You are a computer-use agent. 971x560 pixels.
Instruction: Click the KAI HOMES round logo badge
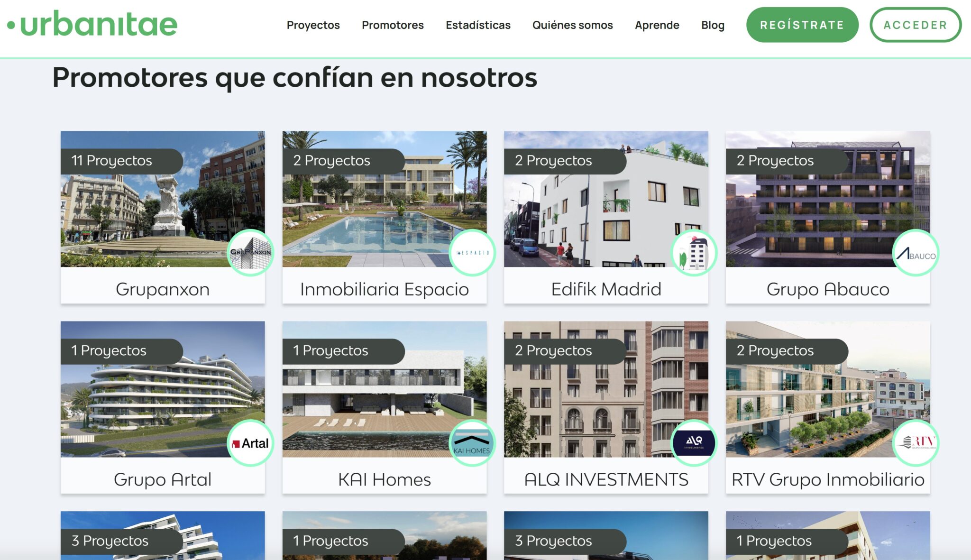click(x=472, y=443)
